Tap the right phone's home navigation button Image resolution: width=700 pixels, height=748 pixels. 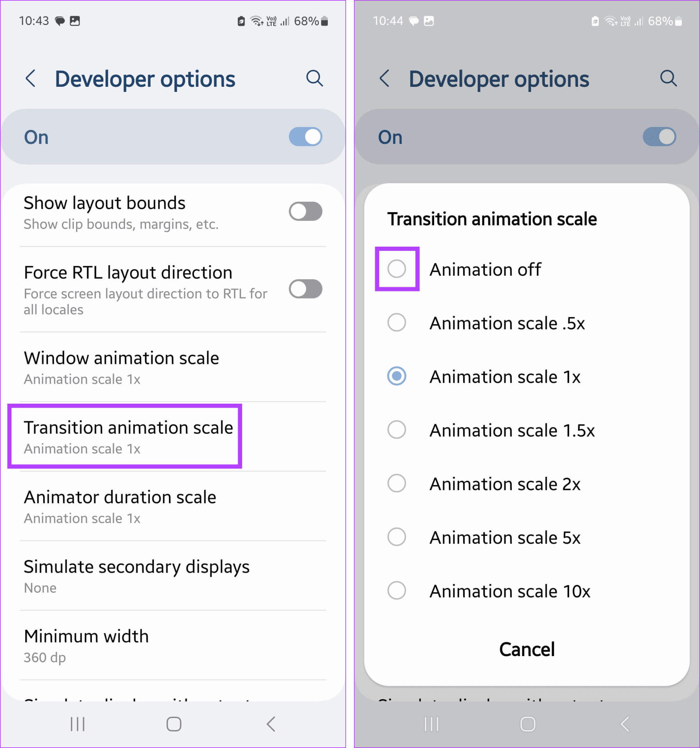(527, 724)
